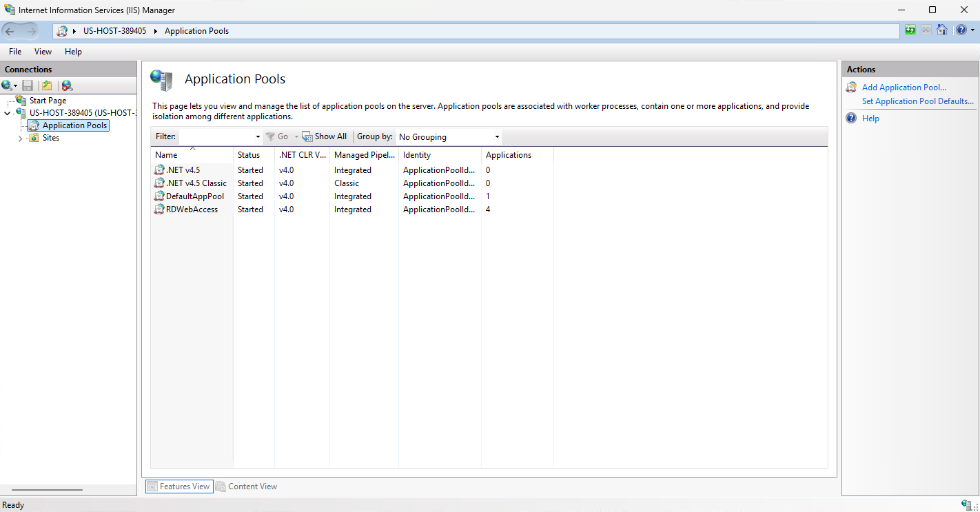This screenshot has width=980, height=512.
Task: Open the breadcrumb arrow after US-HOST-389405
Action: tap(156, 31)
